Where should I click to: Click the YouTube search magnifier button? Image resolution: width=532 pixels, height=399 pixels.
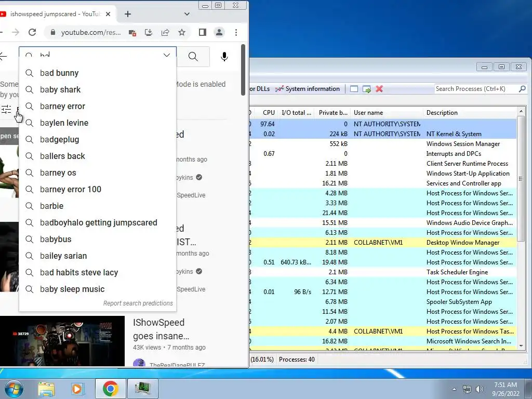pyautogui.click(x=193, y=56)
